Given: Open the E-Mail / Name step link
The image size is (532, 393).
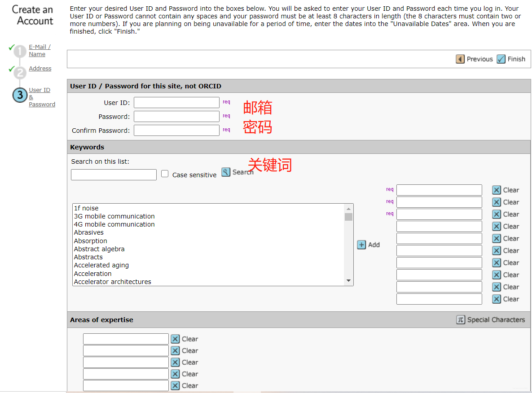Looking at the screenshot, I should coord(40,51).
